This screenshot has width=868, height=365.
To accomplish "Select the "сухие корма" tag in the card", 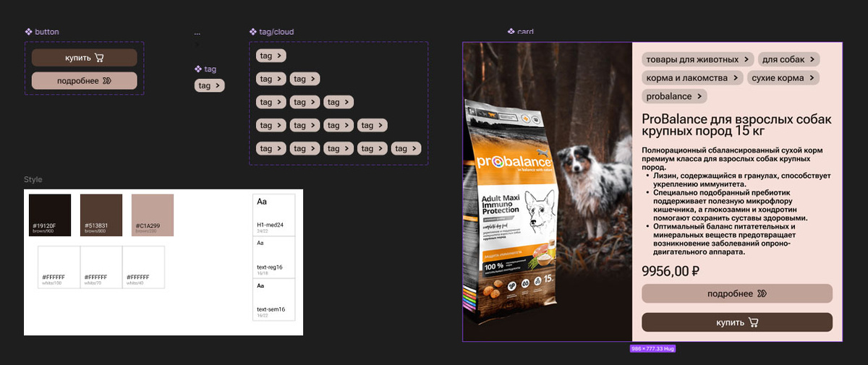I will click(x=783, y=77).
